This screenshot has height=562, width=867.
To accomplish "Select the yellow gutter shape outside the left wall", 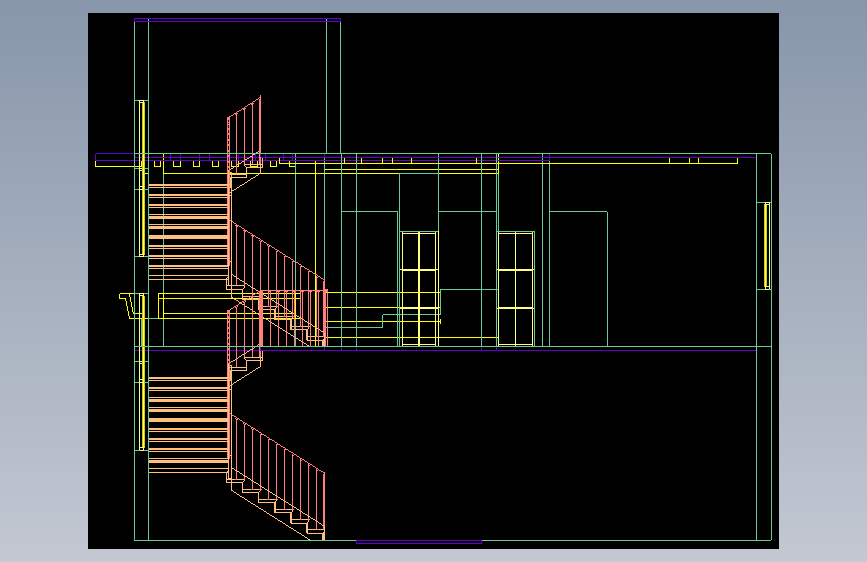I will [127, 306].
